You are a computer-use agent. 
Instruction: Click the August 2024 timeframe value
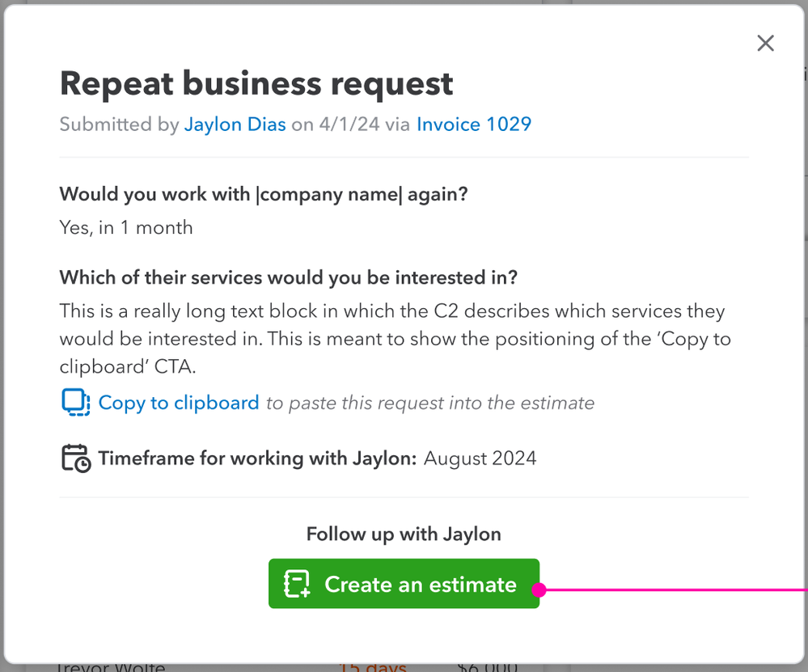tap(480, 459)
